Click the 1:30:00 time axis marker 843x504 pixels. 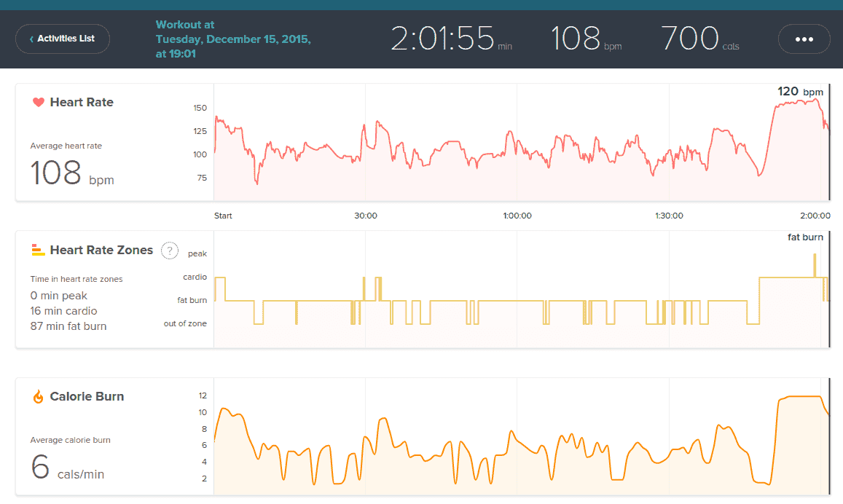[668, 216]
